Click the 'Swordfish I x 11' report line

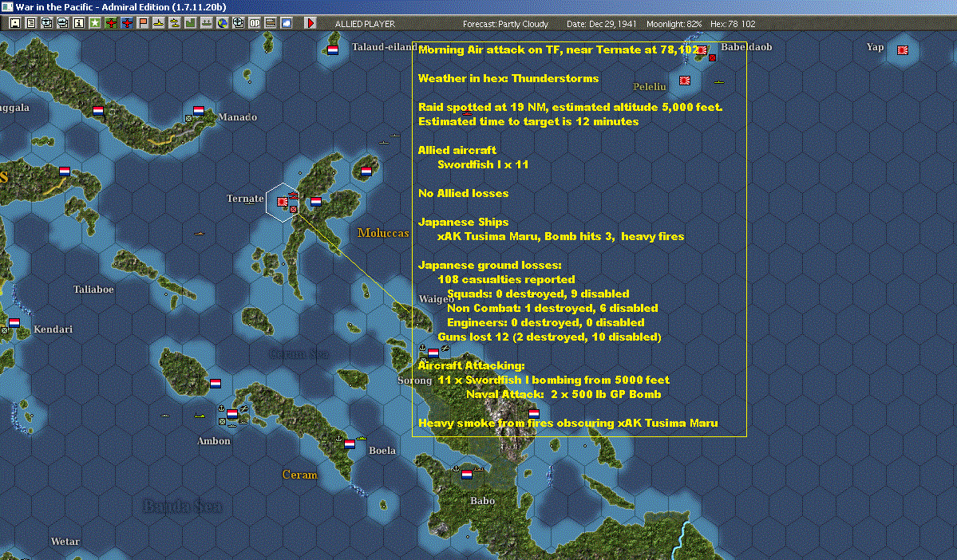pos(483,164)
